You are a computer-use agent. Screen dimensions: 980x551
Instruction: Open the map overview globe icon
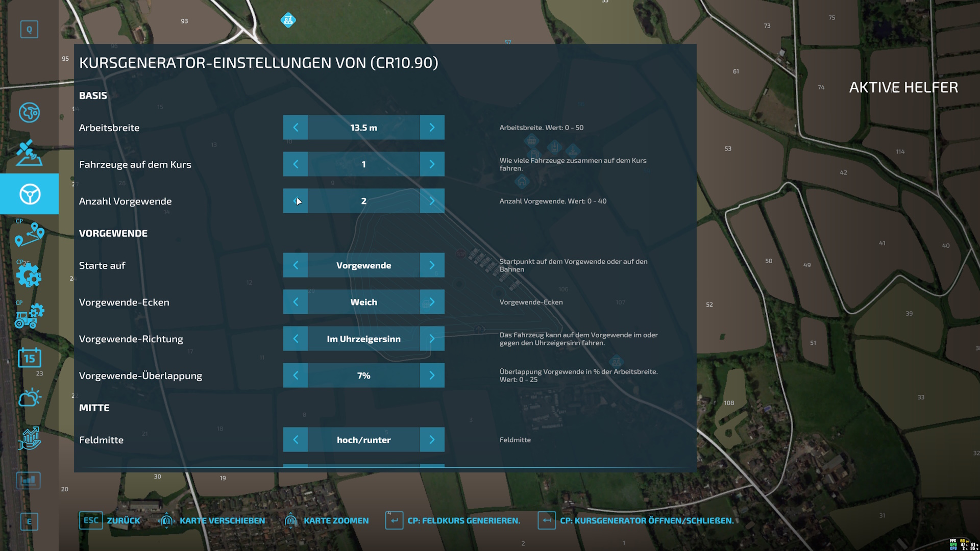[x=29, y=113]
